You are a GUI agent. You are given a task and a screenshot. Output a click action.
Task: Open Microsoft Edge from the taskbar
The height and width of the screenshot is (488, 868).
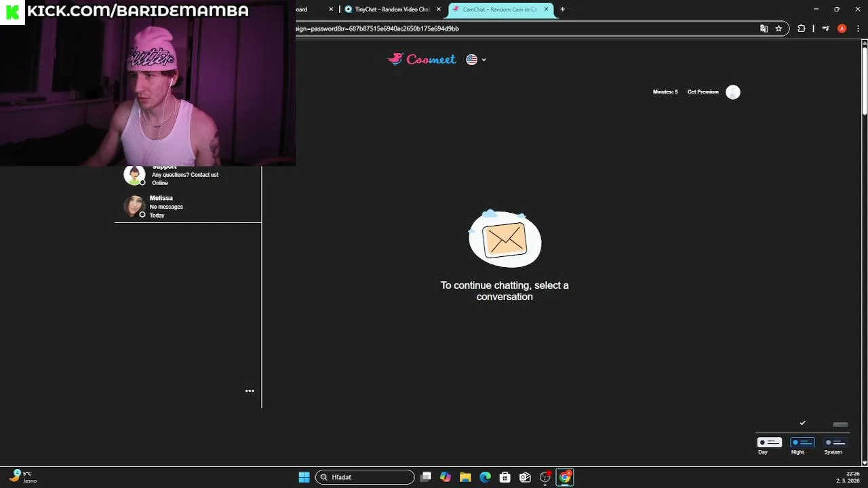(x=486, y=477)
